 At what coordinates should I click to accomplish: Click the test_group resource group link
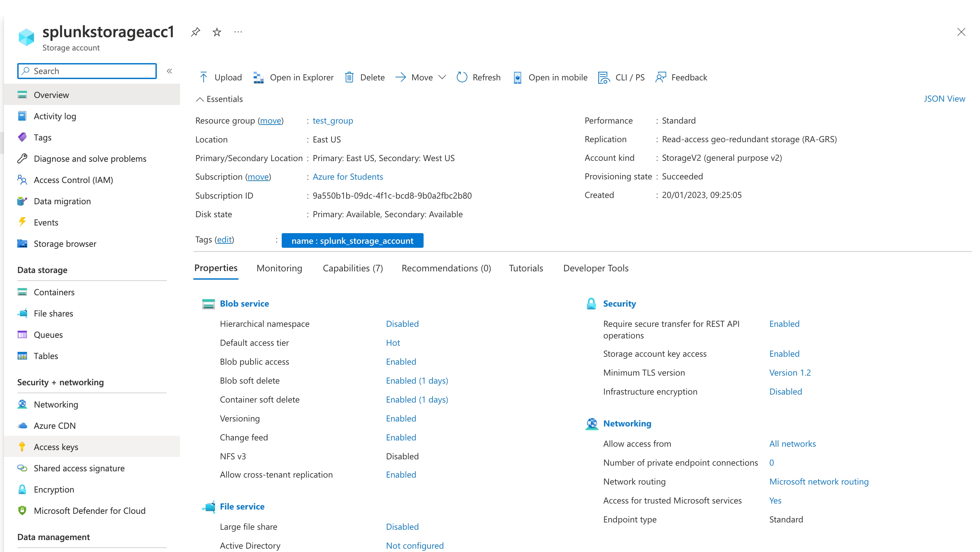(x=333, y=121)
